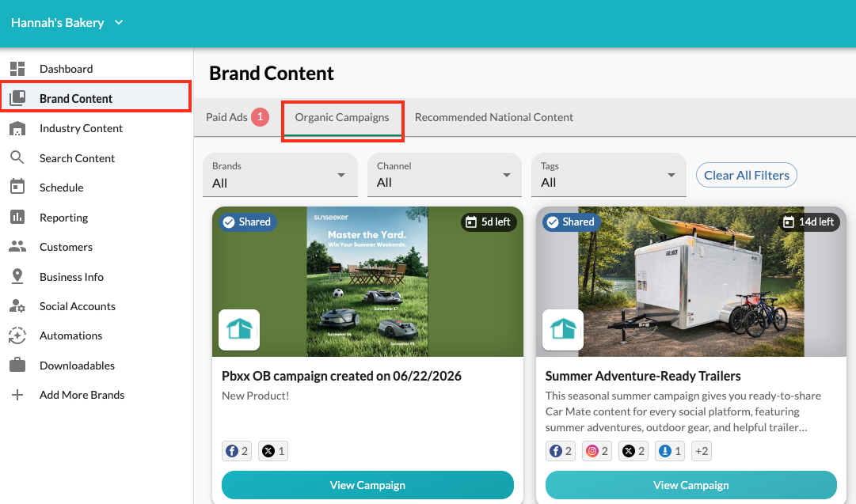Click Shared badge on Pbxx campaign
The image size is (856, 504).
pyautogui.click(x=248, y=222)
